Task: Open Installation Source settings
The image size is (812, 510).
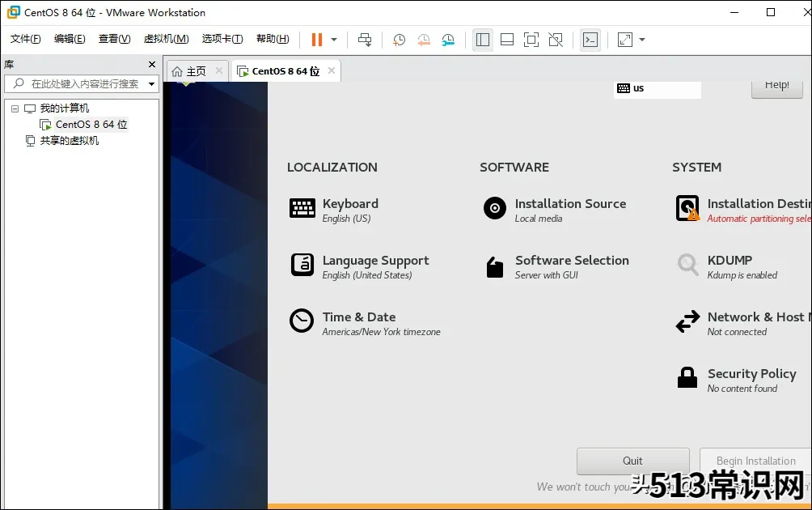Action: click(555, 210)
